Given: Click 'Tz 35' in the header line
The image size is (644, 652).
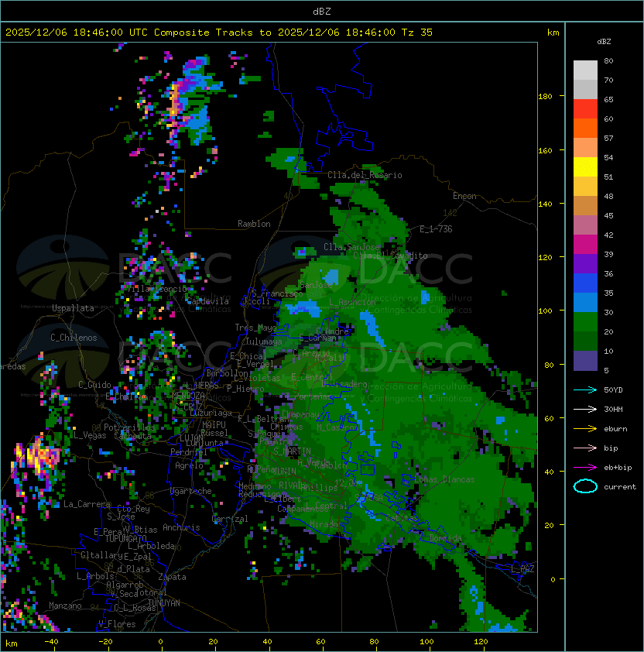Looking at the screenshot, I should coord(417,33).
